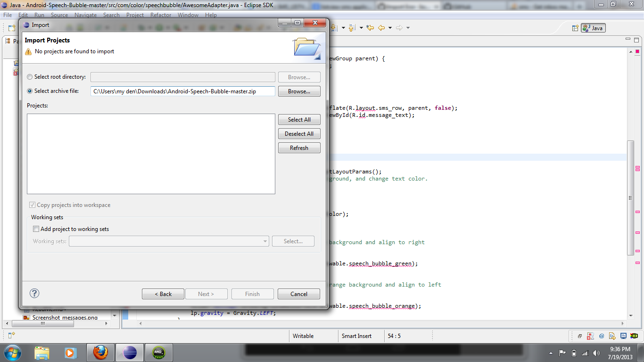Open Windows Explorer from taskbar
Viewport: 644px width, 362px height.
(x=42, y=353)
